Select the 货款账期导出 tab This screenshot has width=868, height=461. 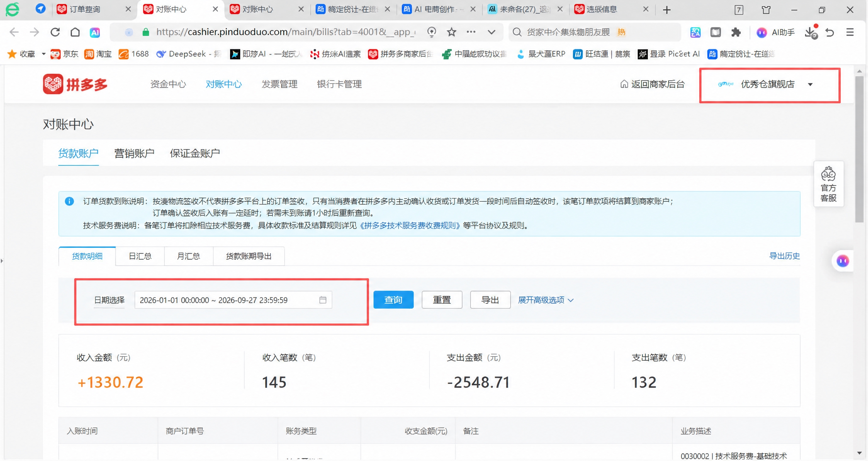click(x=249, y=256)
